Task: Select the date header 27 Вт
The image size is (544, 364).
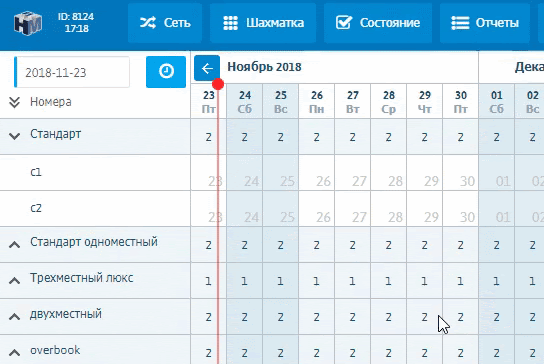Action: pyautogui.click(x=352, y=101)
